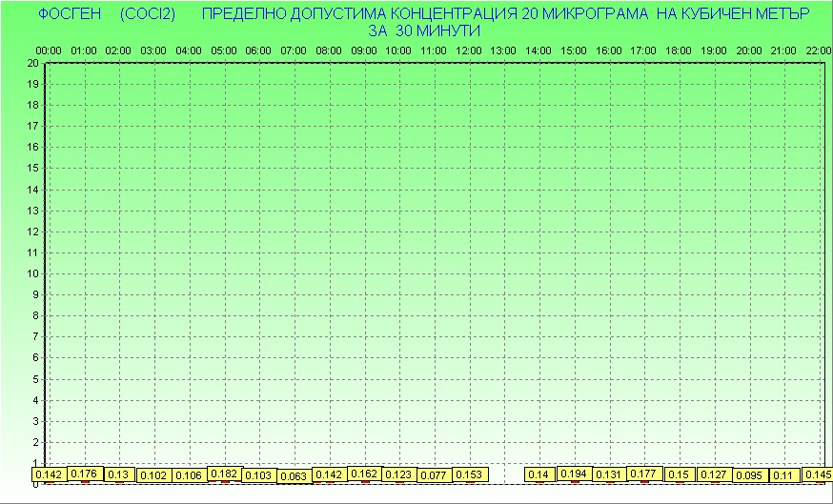Select the 0.153 value label

(469, 474)
